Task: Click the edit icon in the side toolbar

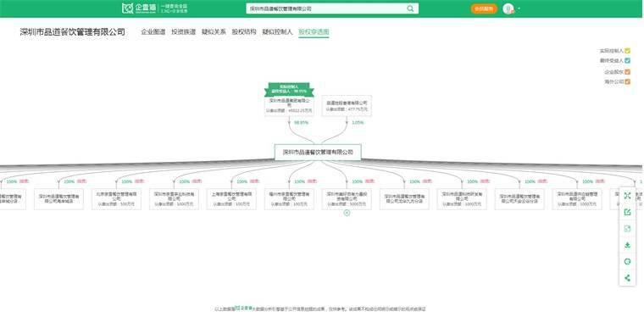Action: tap(627, 212)
